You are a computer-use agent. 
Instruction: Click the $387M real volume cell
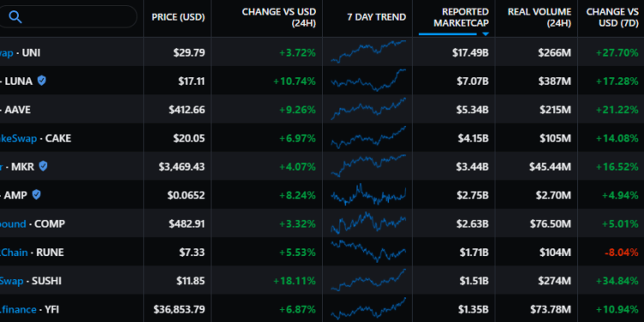(x=555, y=82)
